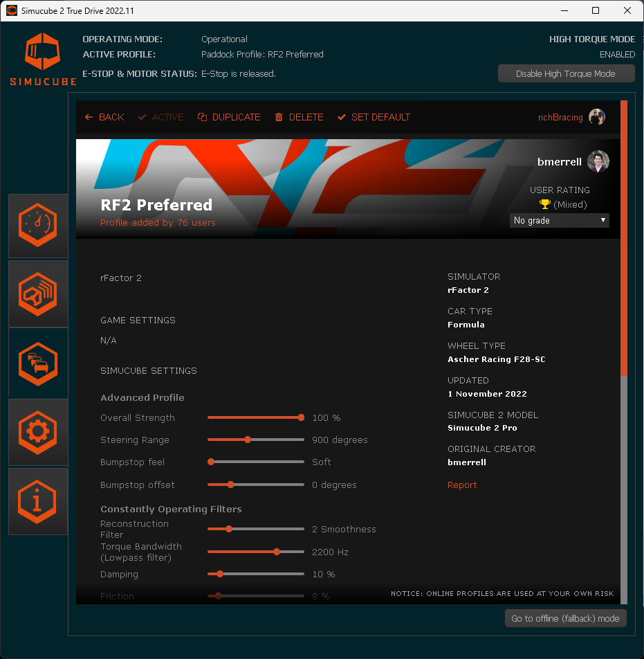Viewport: 644px width, 659px height.
Task: Click the Duplicate copy icon
Action: point(202,117)
